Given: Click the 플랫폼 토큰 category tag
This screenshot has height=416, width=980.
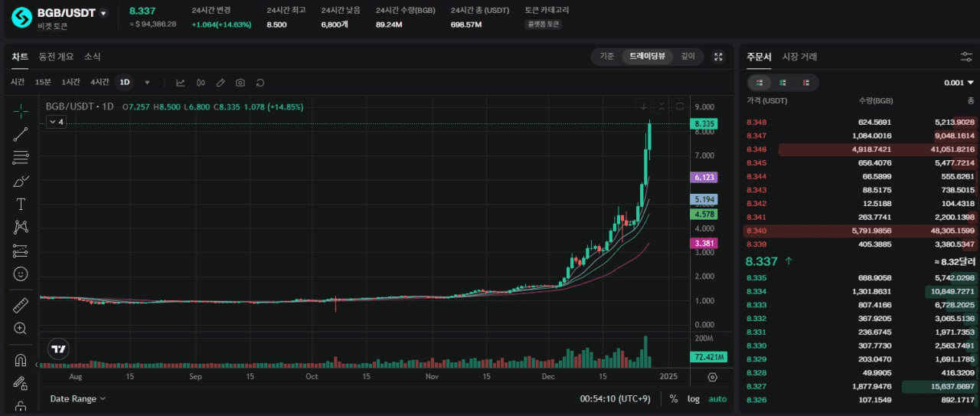Looking at the screenshot, I should click(544, 25).
